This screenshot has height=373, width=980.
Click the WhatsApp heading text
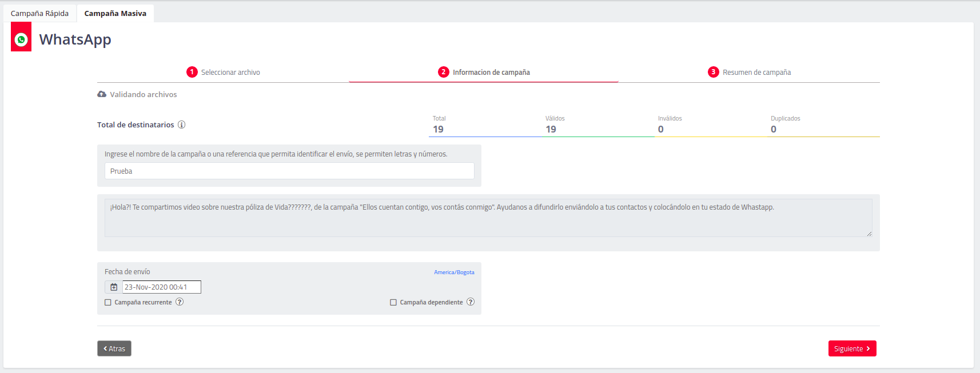75,39
